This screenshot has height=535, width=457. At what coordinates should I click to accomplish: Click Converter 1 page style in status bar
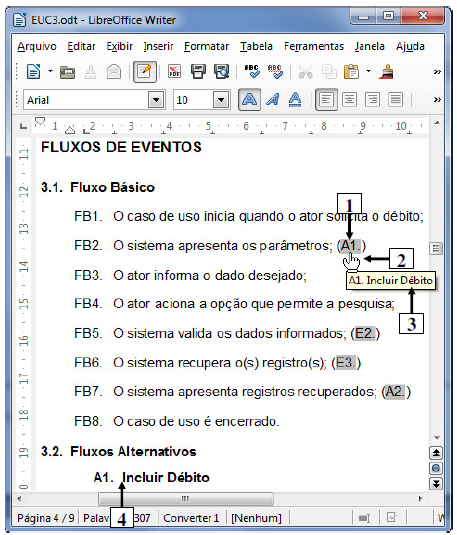point(191,518)
